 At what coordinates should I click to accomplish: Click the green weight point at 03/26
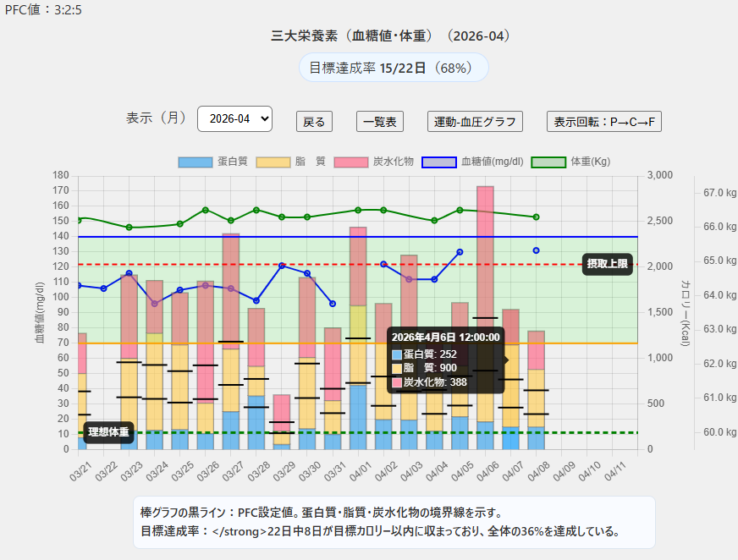[x=206, y=210]
